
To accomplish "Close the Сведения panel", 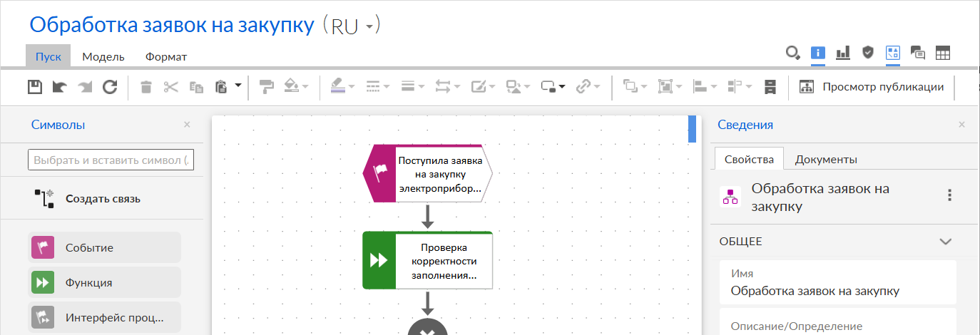I will click(961, 124).
